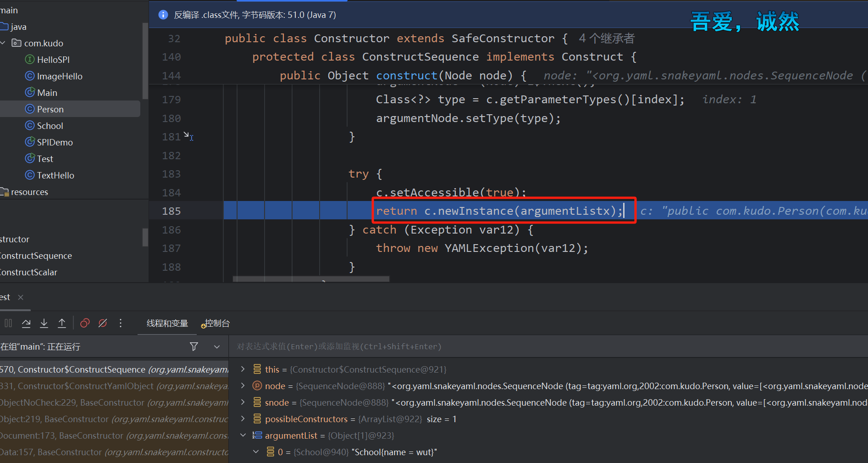Image resolution: width=868 pixels, height=463 pixels.
Task: Click ConstructScalar in the structure panel
Action: 29,272
